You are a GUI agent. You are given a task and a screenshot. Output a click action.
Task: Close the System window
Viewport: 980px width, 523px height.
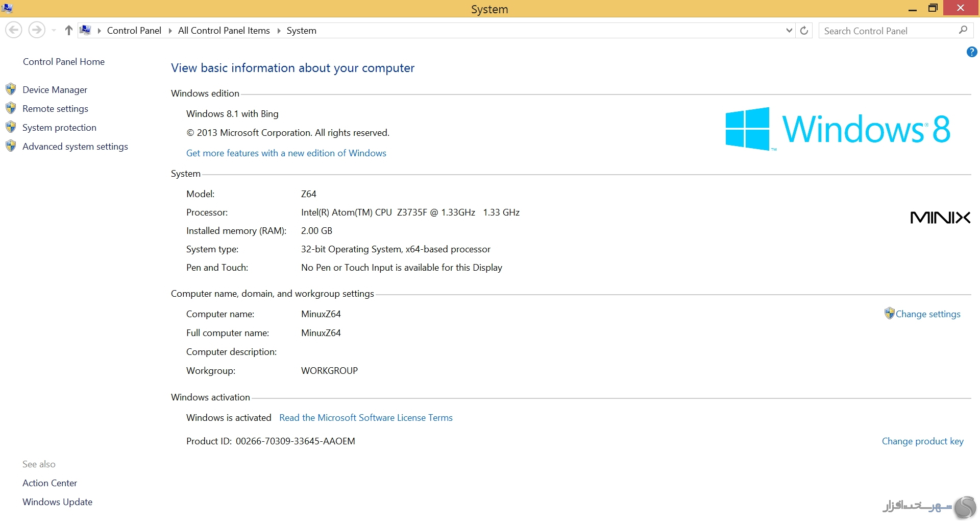pyautogui.click(x=961, y=8)
